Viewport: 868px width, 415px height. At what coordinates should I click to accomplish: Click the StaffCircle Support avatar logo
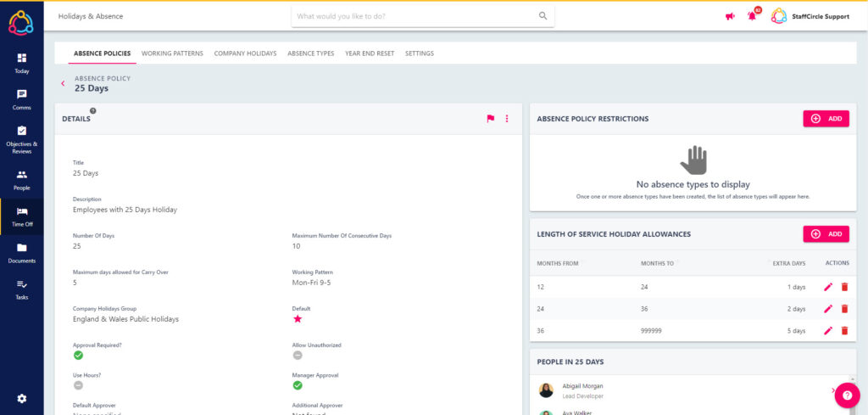point(779,16)
